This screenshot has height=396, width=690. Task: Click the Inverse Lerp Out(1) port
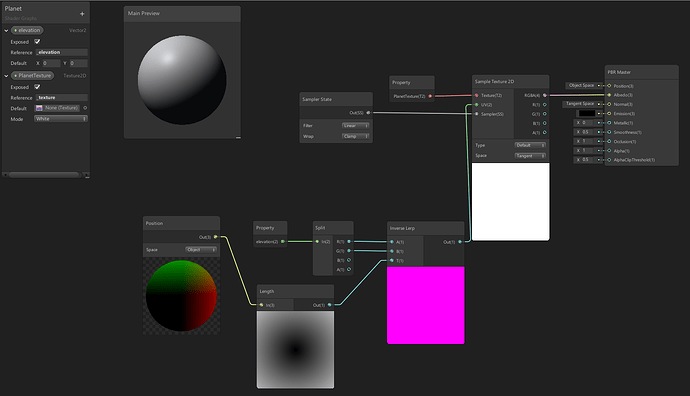pyautogui.click(x=460, y=242)
